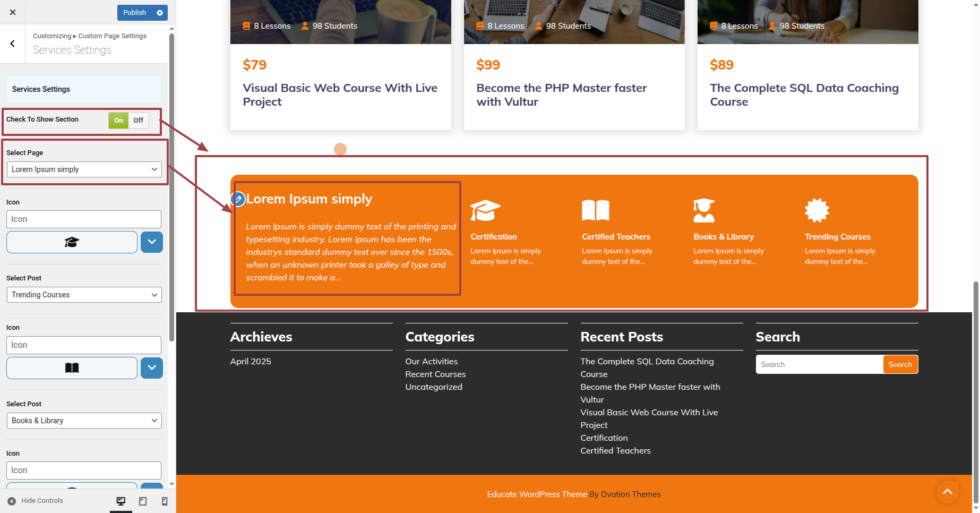Screen dimensions: 980x513
Task: Click lessons icon on $99 course card
Action: click(x=480, y=25)
